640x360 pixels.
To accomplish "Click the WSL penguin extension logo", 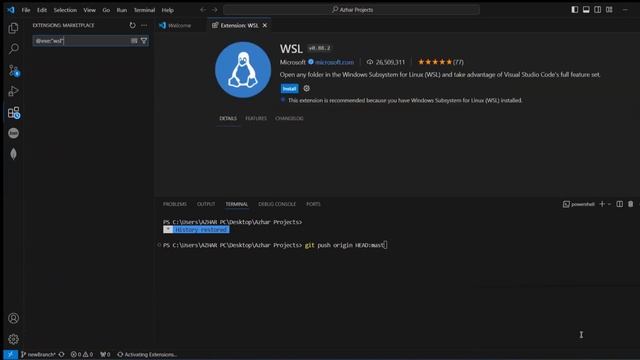I will [243, 70].
